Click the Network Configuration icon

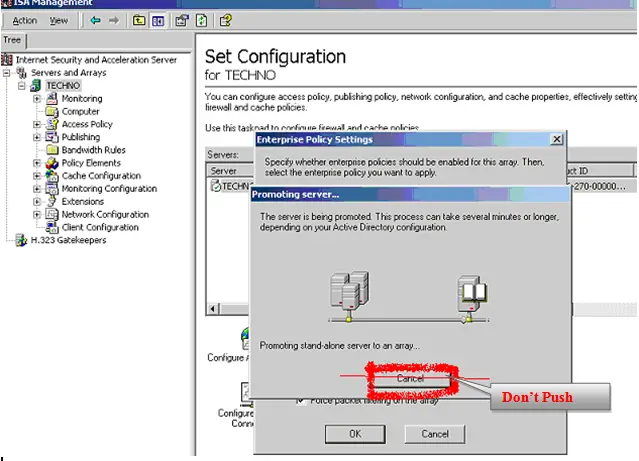52,214
